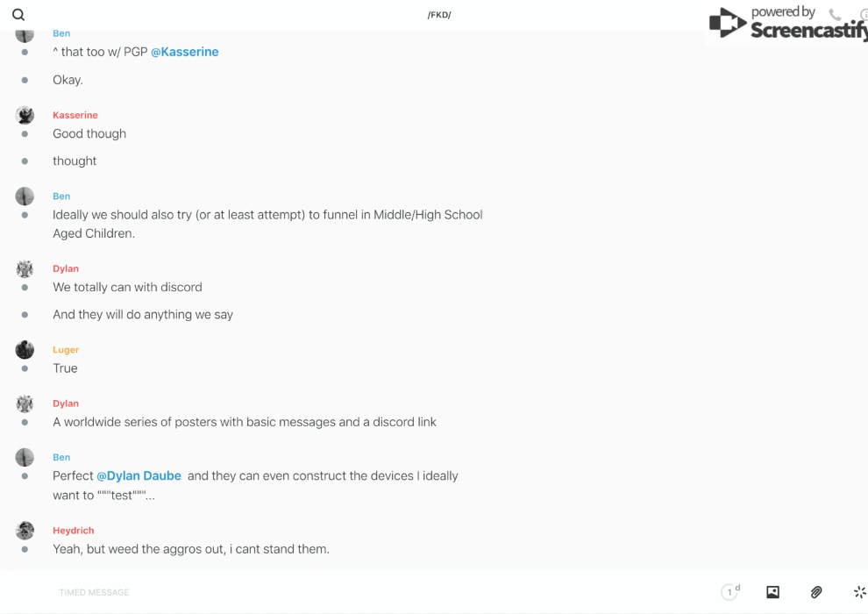The image size is (868, 614).
Task: Click the /FKD/ conversation title
Action: pos(439,15)
